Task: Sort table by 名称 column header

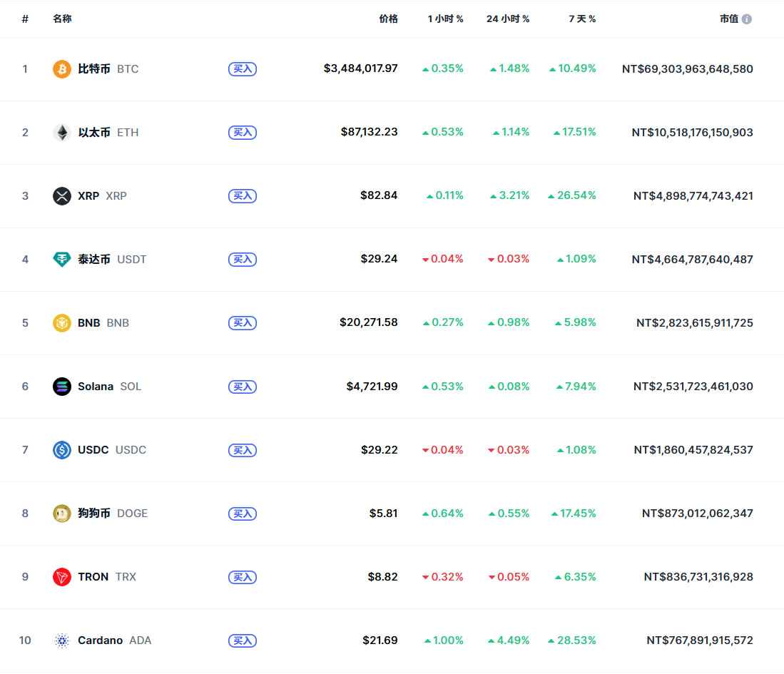Action: [62, 19]
